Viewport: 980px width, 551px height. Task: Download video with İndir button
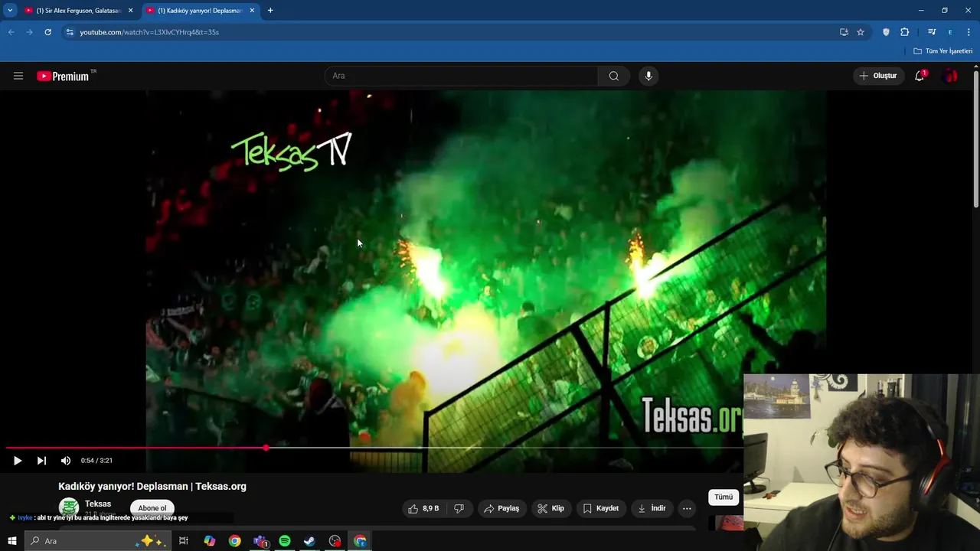[x=651, y=508]
